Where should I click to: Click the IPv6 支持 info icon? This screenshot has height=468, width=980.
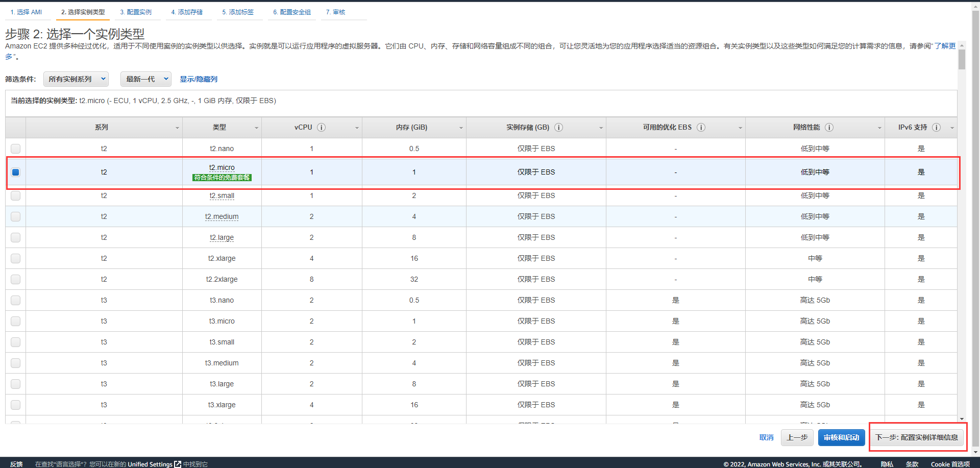[x=936, y=128]
